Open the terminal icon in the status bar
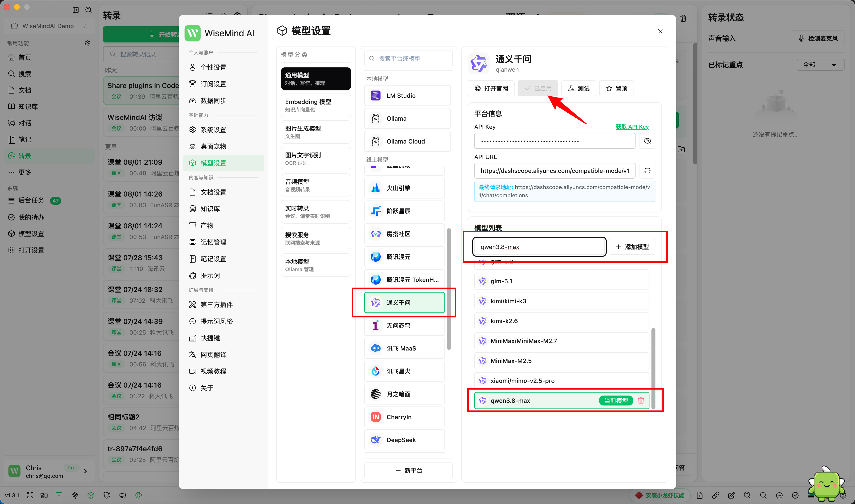This screenshot has width=855, height=504. pos(59,495)
